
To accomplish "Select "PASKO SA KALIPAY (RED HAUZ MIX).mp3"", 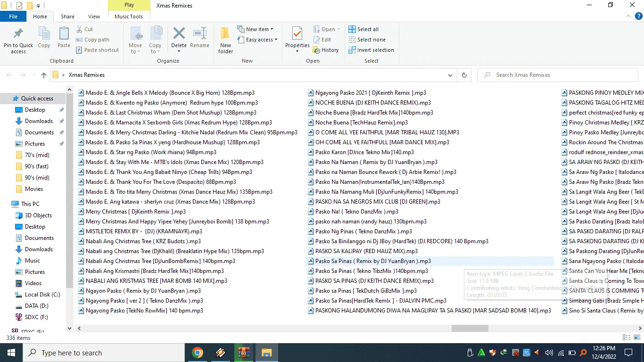I will coord(363,251).
